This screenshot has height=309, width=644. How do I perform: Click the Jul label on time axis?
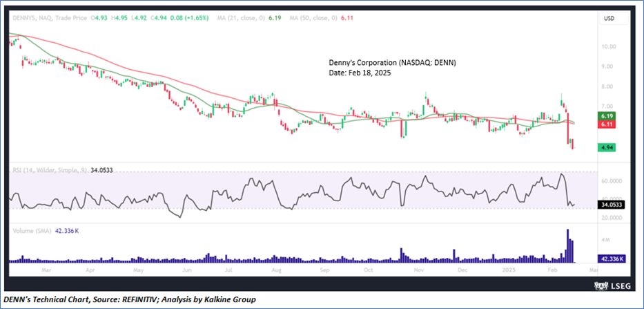pos(228,270)
